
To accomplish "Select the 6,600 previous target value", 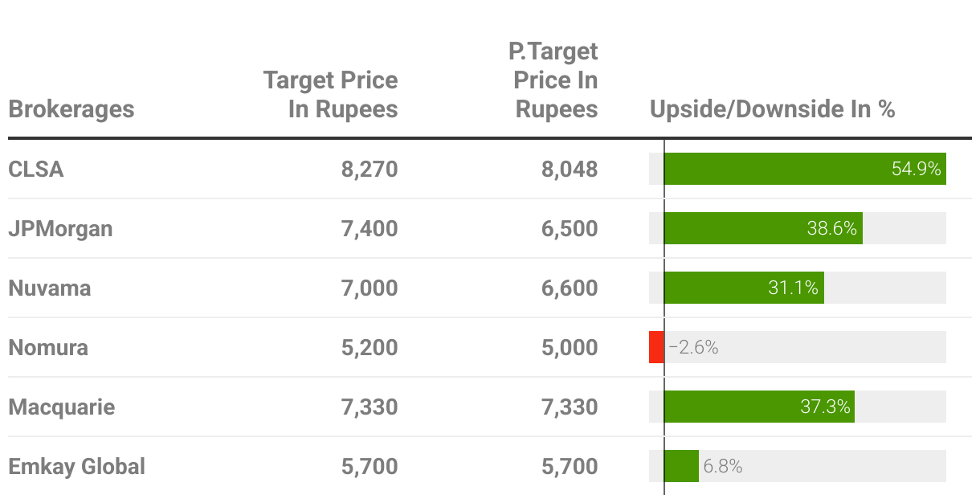I will click(570, 288).
